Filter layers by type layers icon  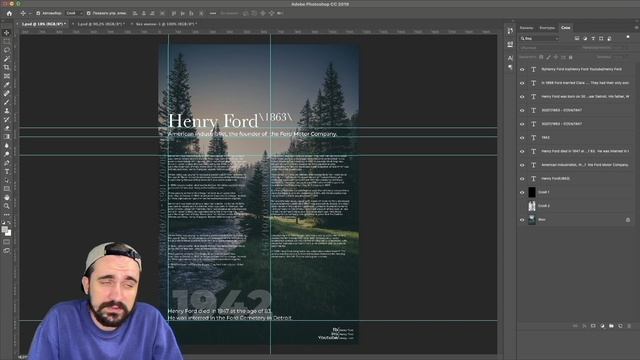[x=593, y=38]
